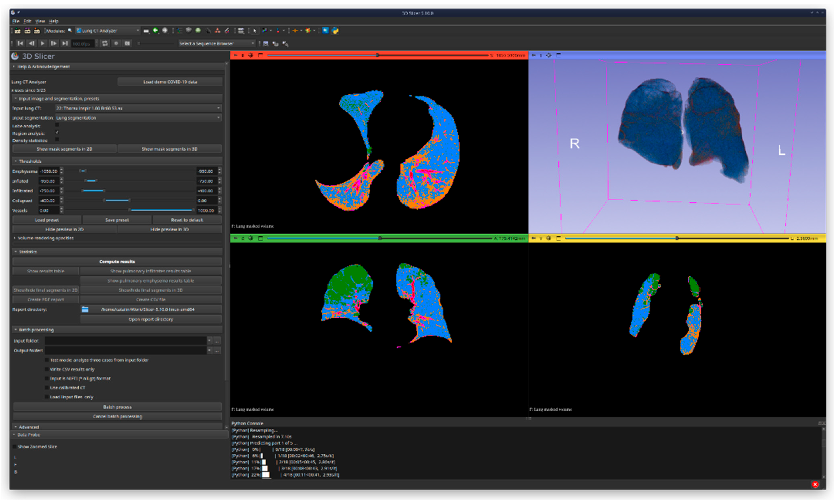This screenshot has height=504, width=834.
Task: Click the Load demo COVID-19 data button
Action: click(x=170, y=82)
